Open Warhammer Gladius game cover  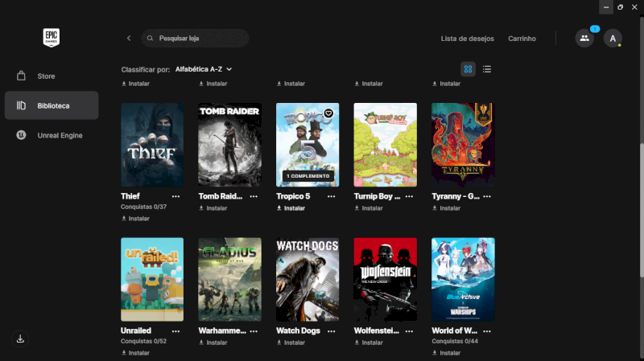click(x=229, y=279)
